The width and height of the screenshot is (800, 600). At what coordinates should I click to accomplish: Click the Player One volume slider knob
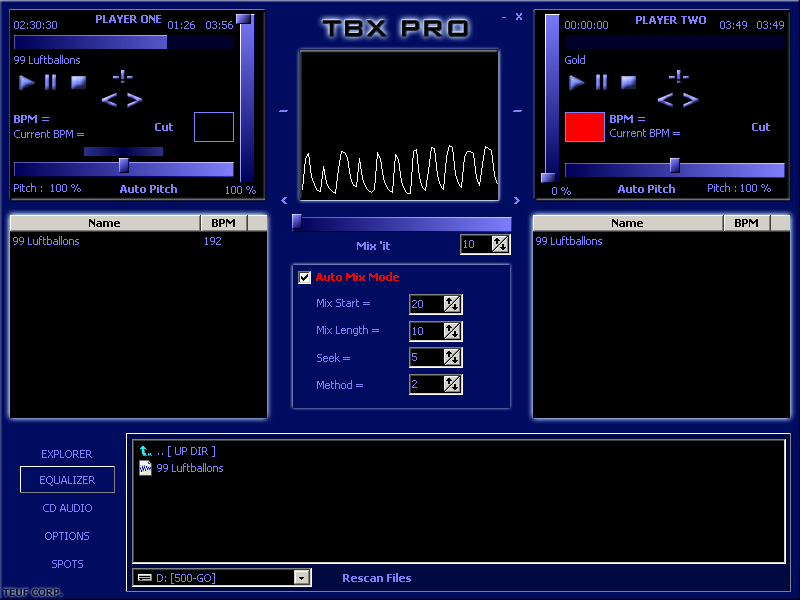244,19
